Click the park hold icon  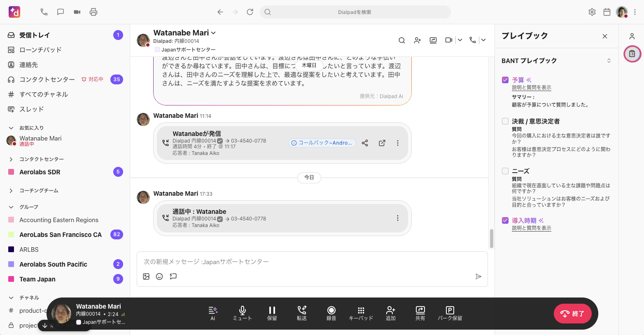(450, 313)
